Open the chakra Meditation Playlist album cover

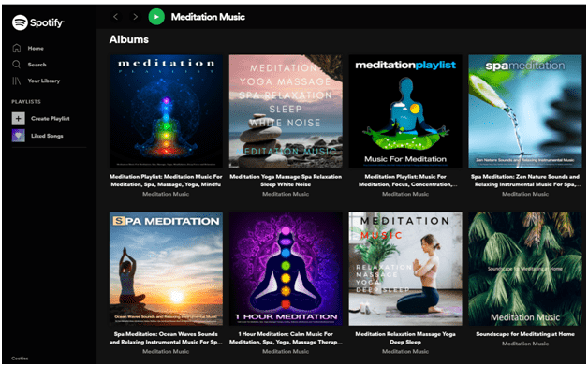click(x=166, y=111)
